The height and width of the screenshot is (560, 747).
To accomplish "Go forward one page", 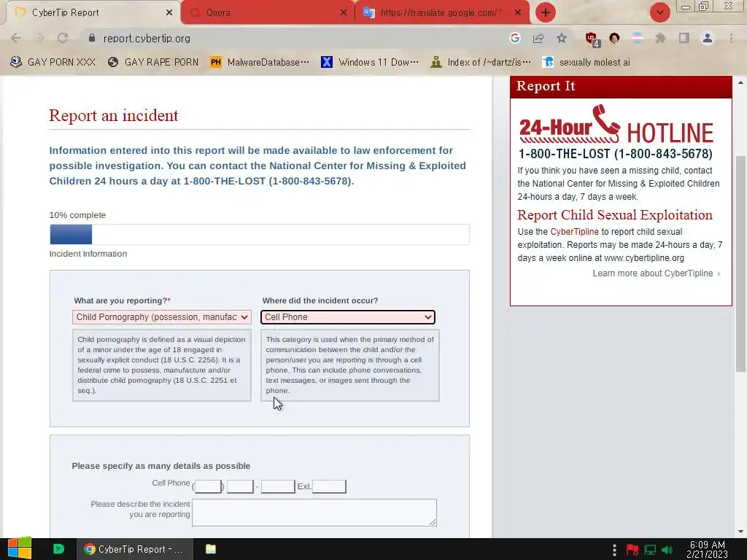I will pyautogui.click(x=39, y=38).
